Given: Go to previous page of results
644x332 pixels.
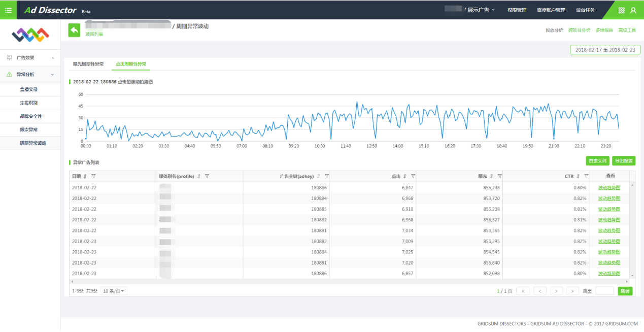Looking at the screenshot, I should [x=540, y=291].
